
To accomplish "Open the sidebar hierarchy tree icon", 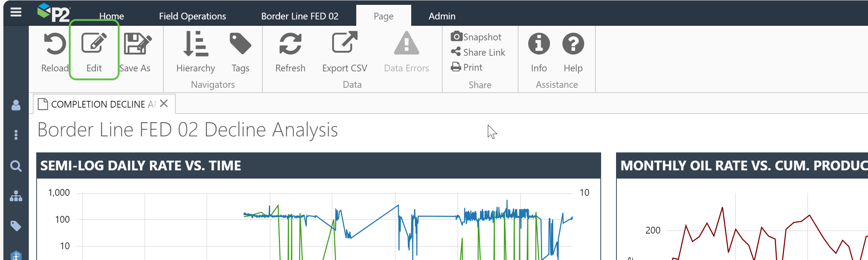I will (16, 196).
